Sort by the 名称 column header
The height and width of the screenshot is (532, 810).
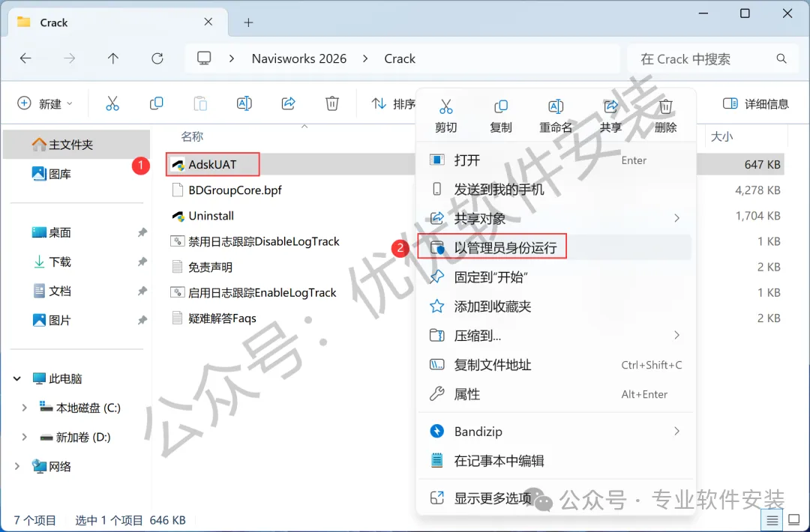(x=192, y=136)
